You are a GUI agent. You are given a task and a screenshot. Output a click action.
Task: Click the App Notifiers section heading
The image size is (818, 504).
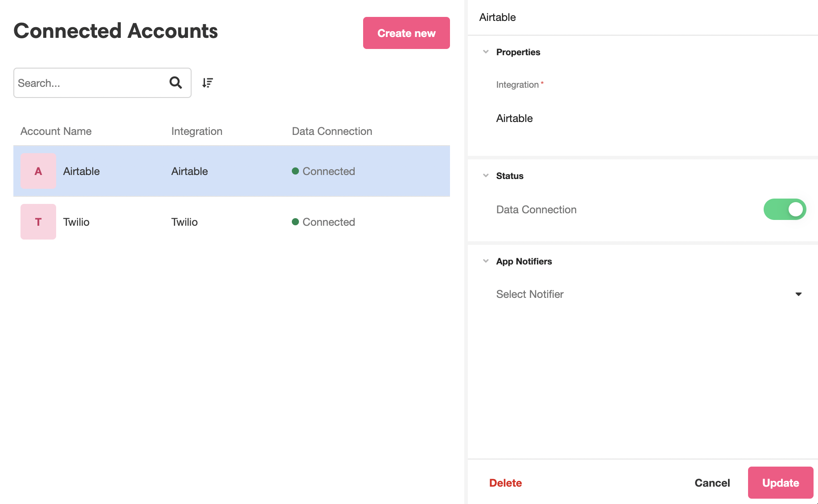[524, 261]
